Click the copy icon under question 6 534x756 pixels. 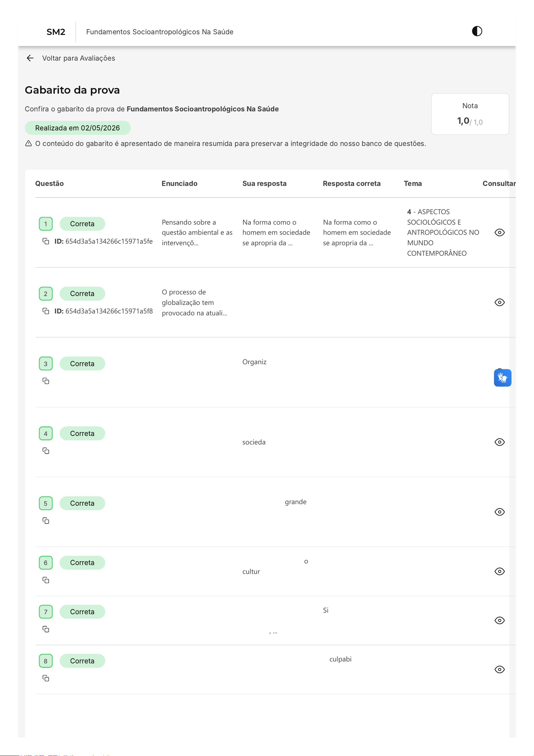click(x=46, y=580)
